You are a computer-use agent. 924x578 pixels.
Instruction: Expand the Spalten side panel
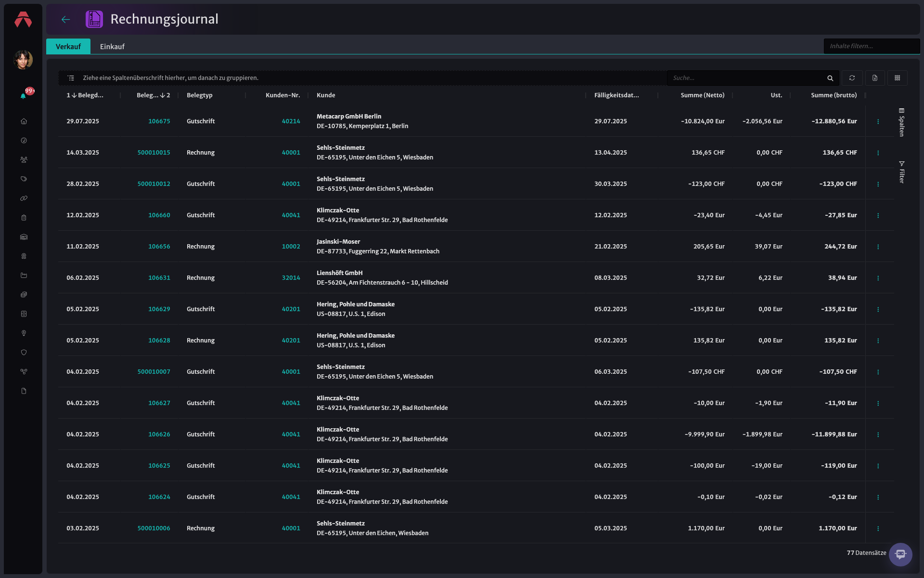click(x=902, y=122)
